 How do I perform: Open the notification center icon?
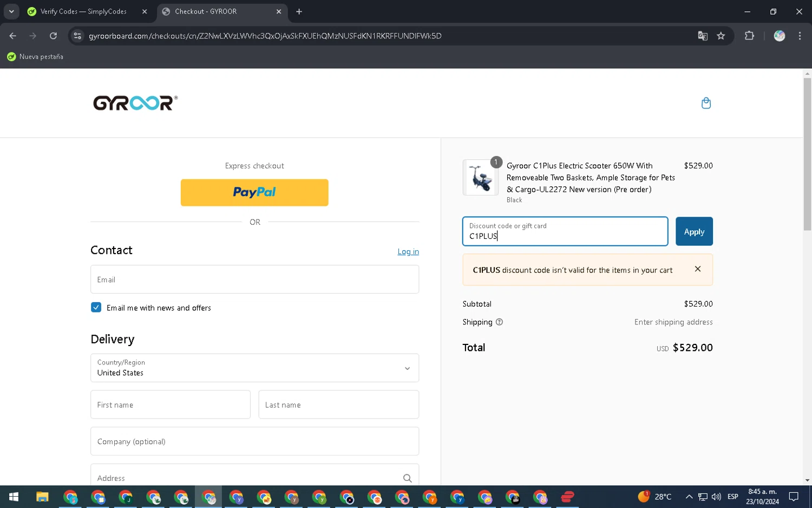coord(794,497)
